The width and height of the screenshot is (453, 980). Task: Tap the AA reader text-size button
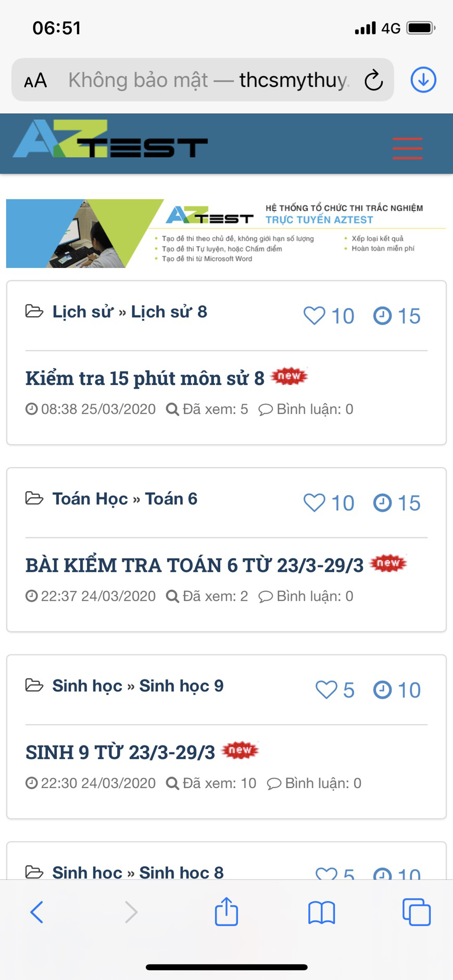(x=35, y=81)
